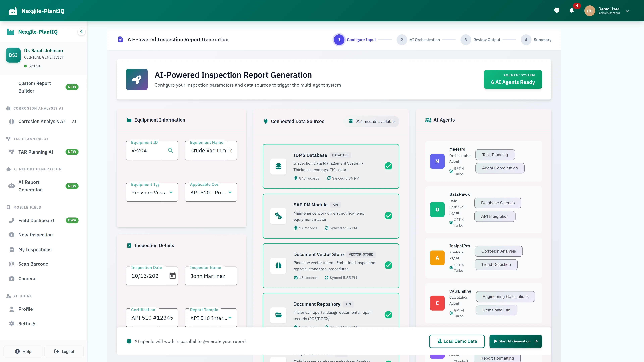Expand the Applicable Code dropdown
This screenshot has width=644, height=362.
[x=230, y=193]
